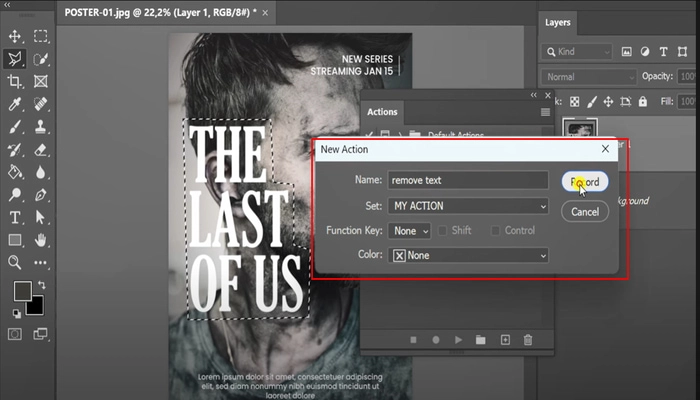Toggle lock image pixels brush icon
The image size is (700, 400).
click(x=592, y=102)
